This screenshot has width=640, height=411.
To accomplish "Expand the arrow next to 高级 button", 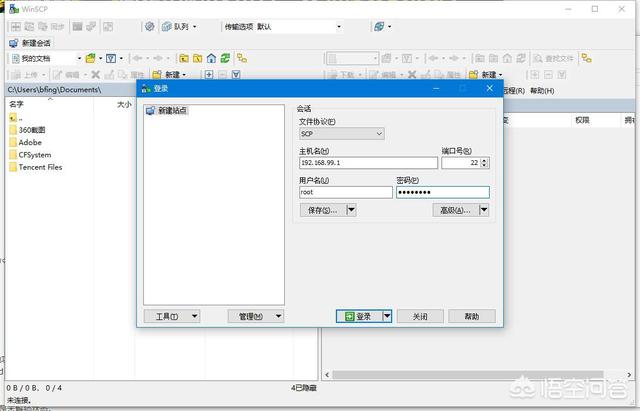I will [x=484, y=210].
